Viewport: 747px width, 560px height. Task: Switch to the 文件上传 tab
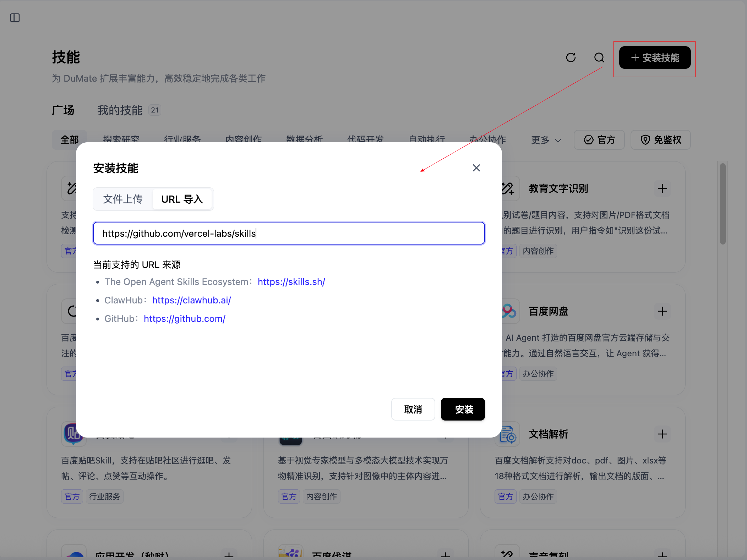[x=123, y=199]
